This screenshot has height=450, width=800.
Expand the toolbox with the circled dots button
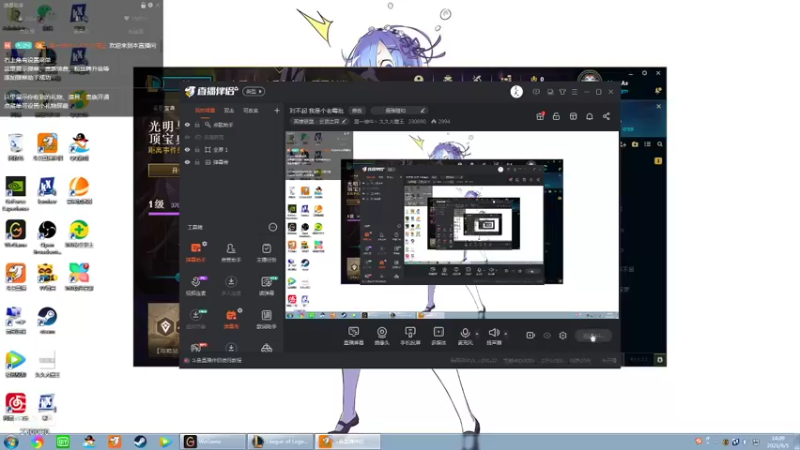(x=272, y=227)
